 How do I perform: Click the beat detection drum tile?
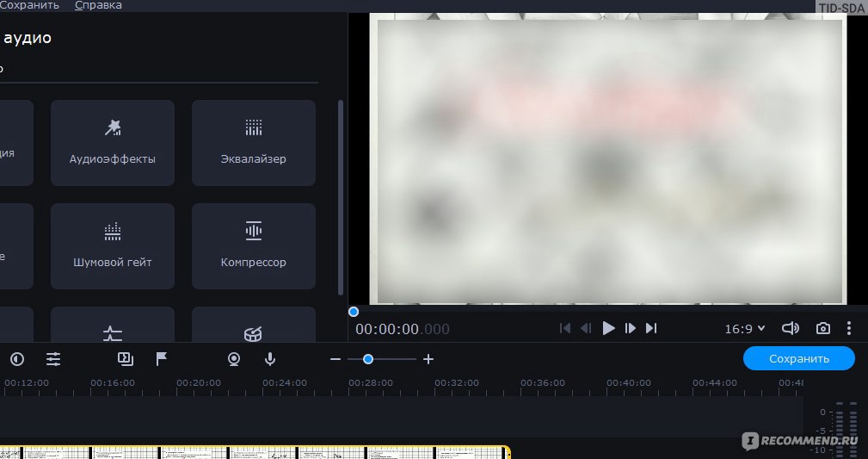[x=254, y=325]
